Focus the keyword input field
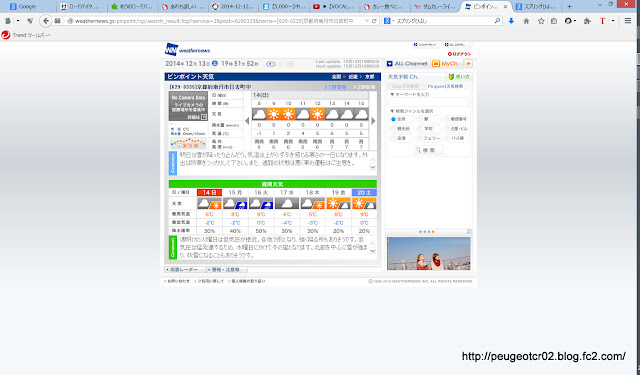640x375 pixels. (x=429, y=102)
